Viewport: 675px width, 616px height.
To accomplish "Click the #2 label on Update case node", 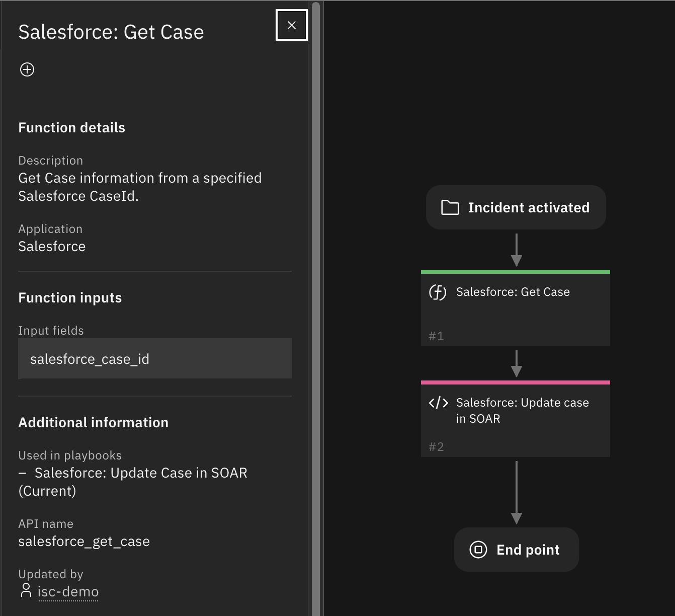I will pos(436,446).
